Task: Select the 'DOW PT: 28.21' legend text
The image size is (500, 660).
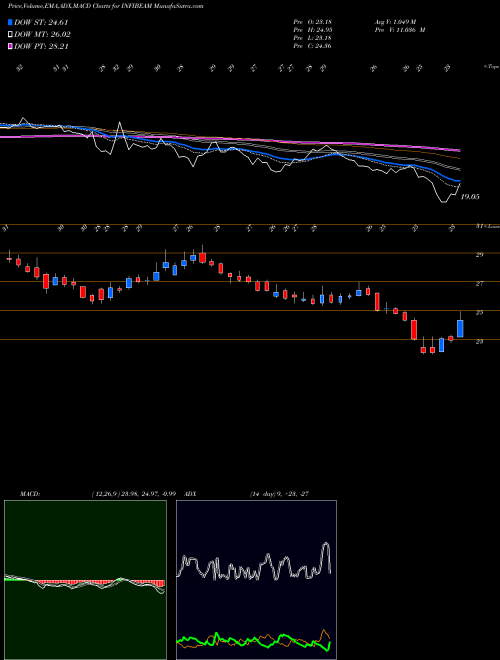Action: click(41, 46)
